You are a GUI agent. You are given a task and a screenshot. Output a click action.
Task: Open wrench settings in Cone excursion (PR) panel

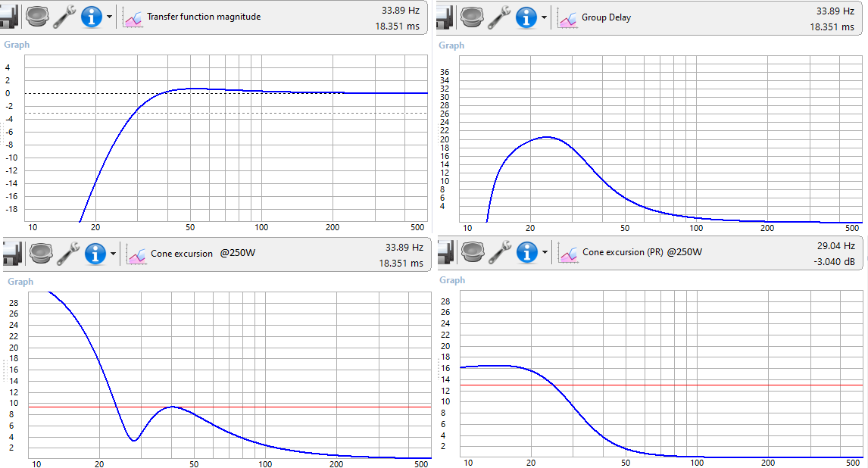pos(500,252)
